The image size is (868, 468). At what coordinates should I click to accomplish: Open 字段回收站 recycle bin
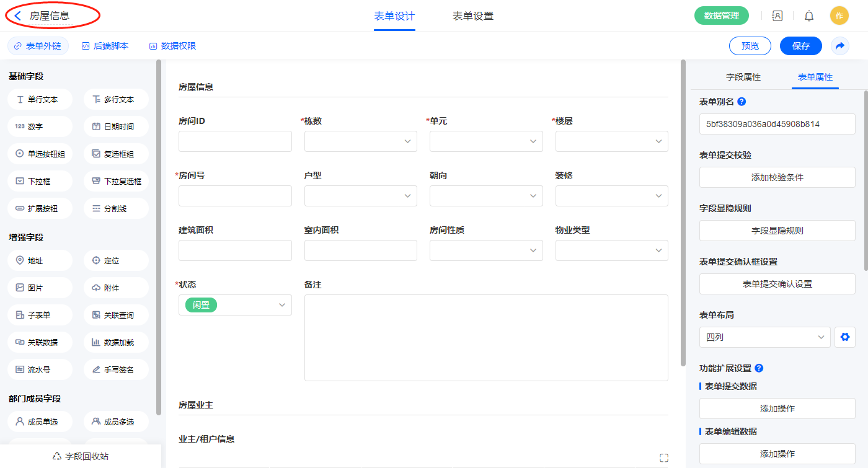pos(81,456)
